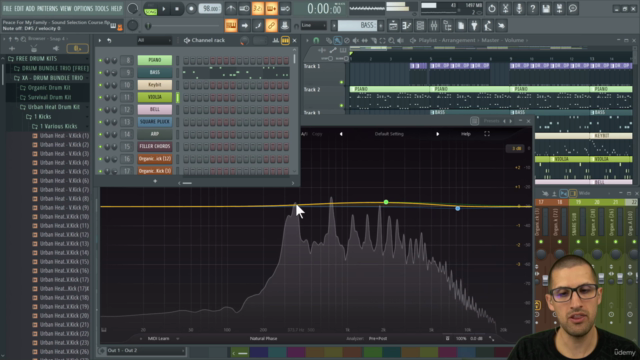Add a channel with the plus button
Viewport: 640px width, 360px height.
[155, 181]
